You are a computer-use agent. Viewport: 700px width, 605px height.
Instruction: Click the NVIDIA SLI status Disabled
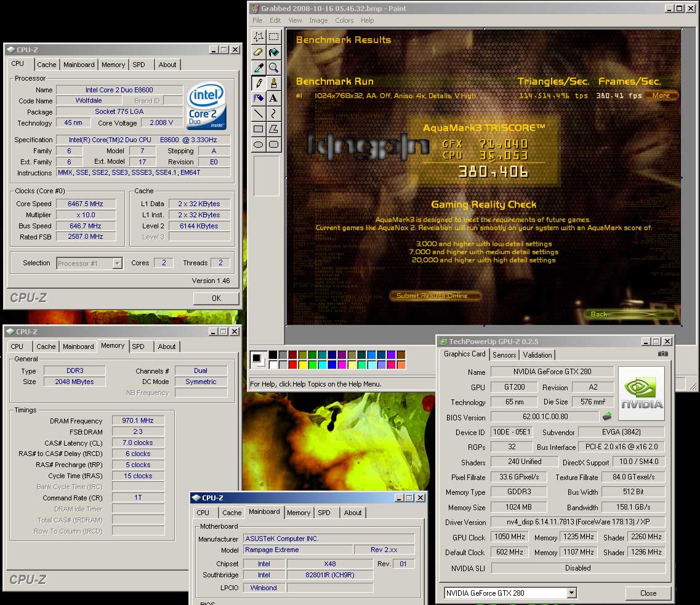[x=578, y=568]
